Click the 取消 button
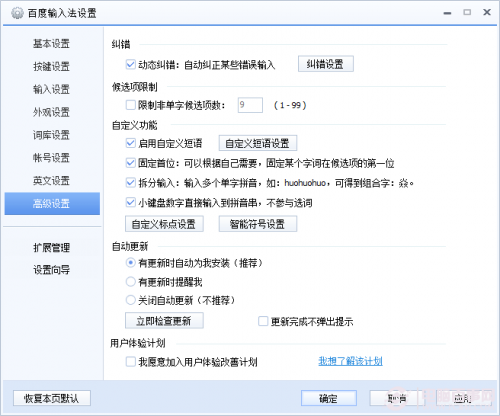Screen dimensions: 500x416 pyautogui.click(x=397, y=398)
